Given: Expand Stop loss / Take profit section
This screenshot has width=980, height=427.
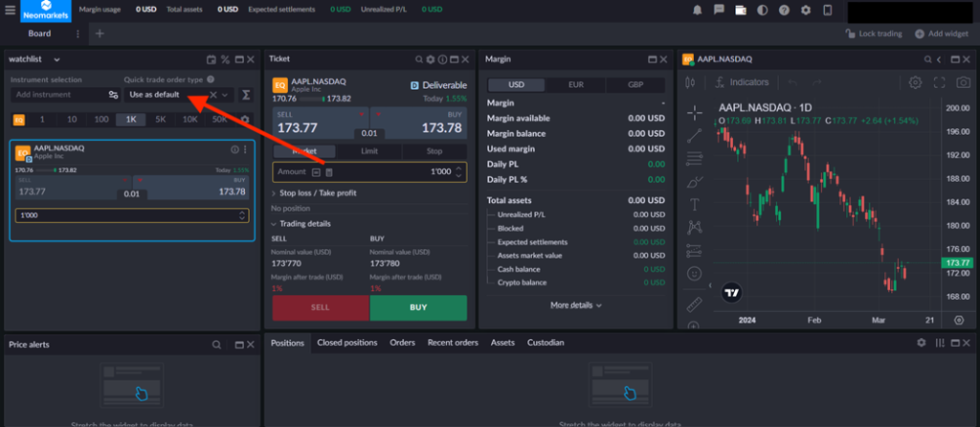Looking at the screenshot, I should click(x=311, y=193).
